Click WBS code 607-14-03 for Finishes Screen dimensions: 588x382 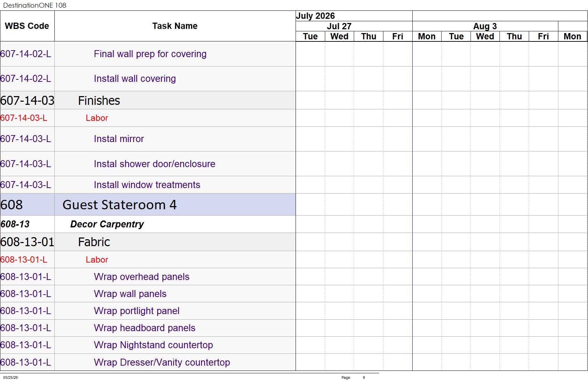click(27, 101)
